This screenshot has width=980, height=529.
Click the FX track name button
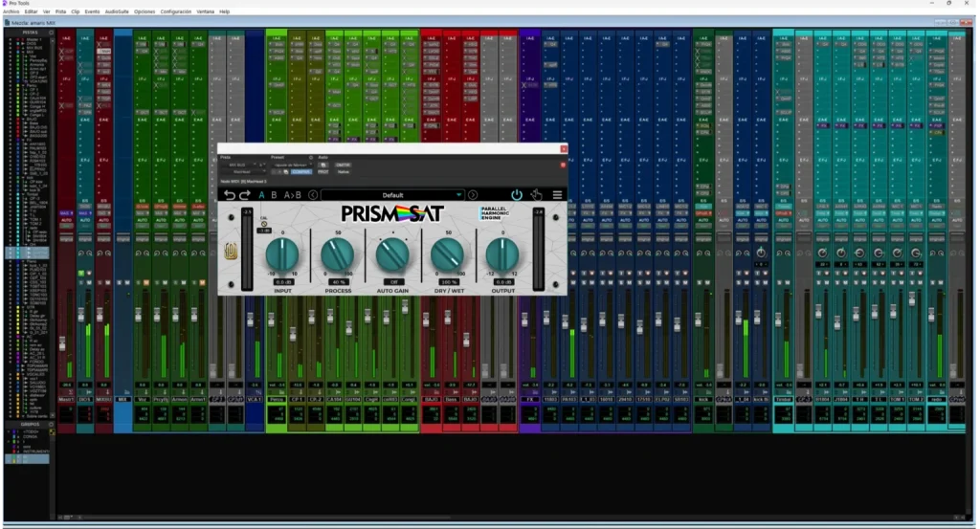[x=530, y=399]
